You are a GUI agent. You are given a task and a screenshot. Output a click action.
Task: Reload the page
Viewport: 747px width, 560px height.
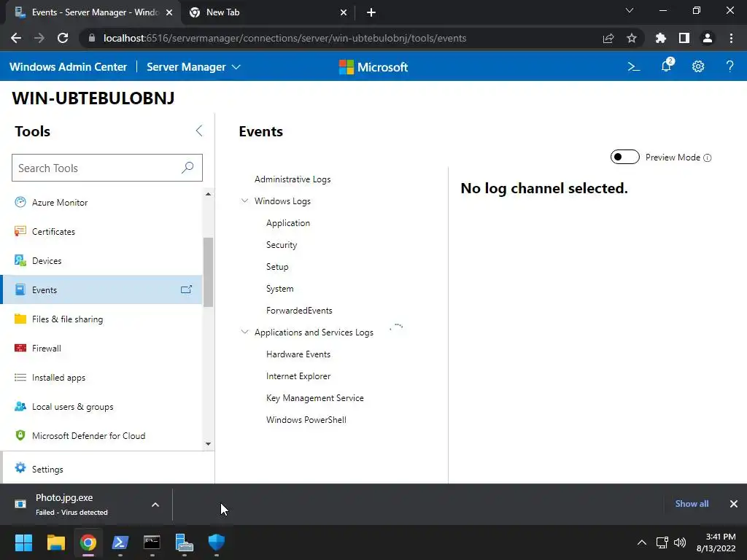click(x=63, y=38)
